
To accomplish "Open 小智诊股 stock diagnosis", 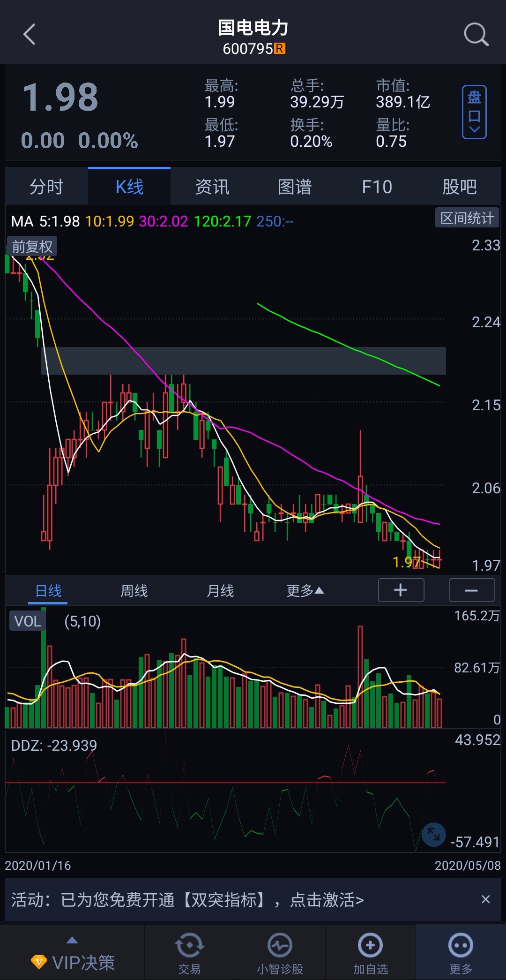I will point(280,953).
